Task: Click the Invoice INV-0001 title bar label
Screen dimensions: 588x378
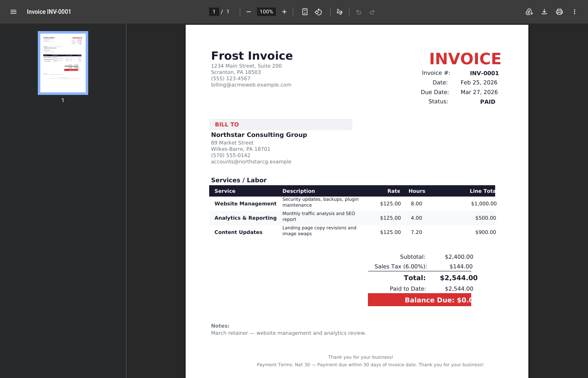Action: click(49, 12)
